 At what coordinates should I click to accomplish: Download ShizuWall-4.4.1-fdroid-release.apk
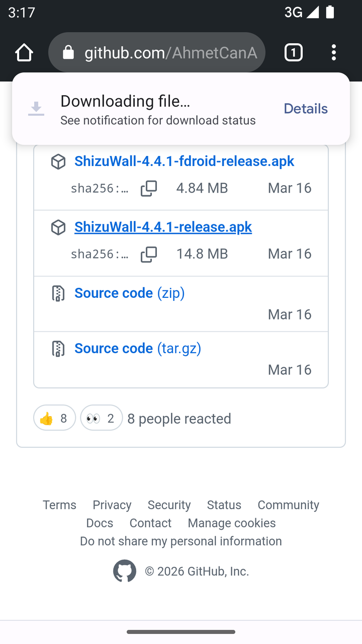[184, 161]
